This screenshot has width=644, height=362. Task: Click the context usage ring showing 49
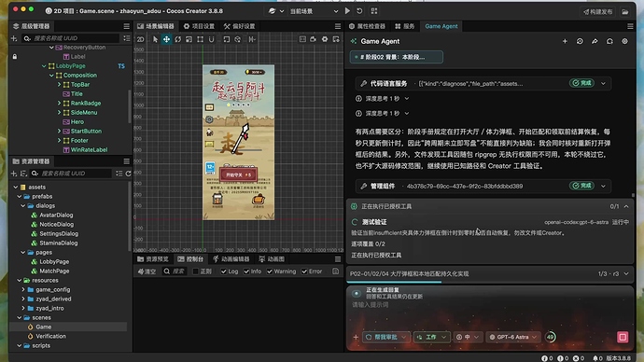551,338
